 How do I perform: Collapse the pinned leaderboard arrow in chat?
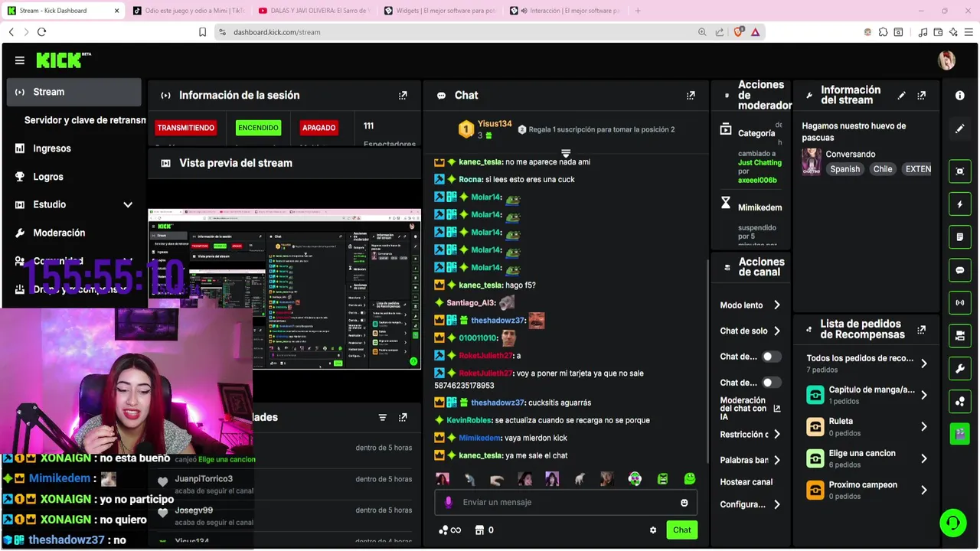pos(566,153)
